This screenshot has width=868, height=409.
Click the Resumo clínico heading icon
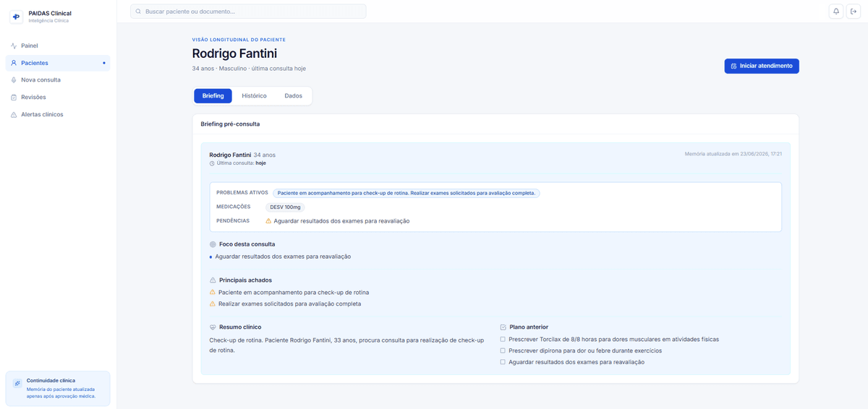(x=213, y=327)
